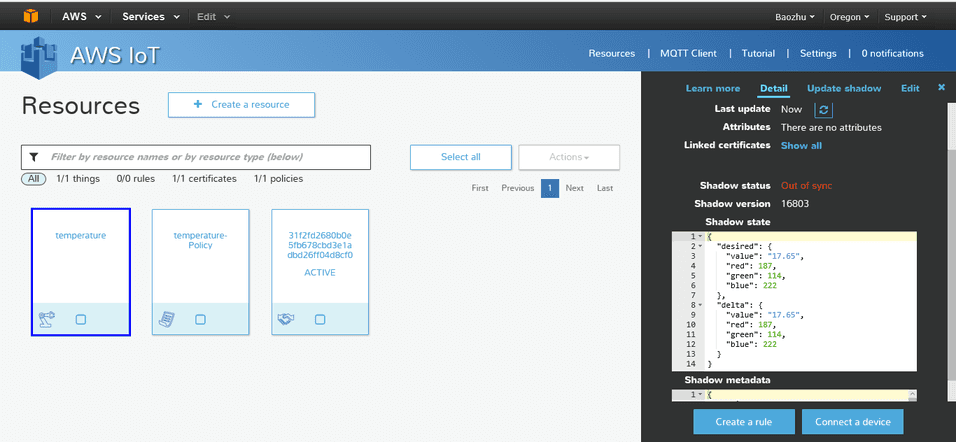Go to Next page
956x442 pixels.
click(574, 188)
